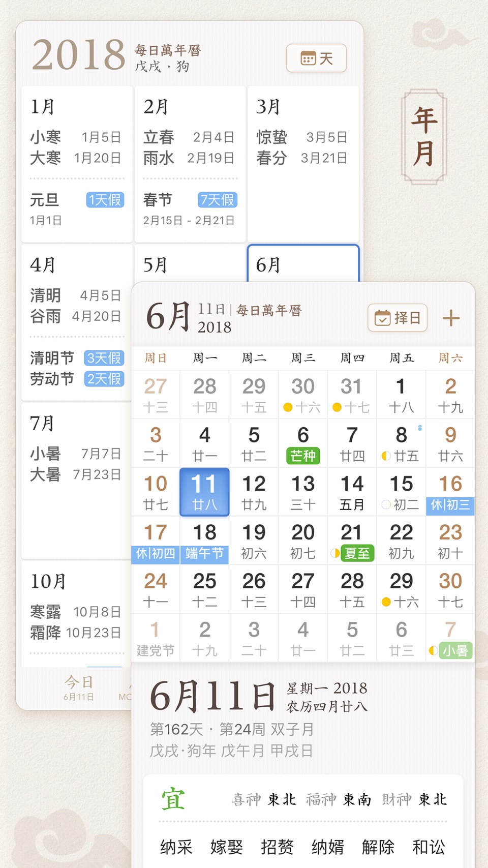Viewport: 488px width, 868px height.
Task: Select June 11 highlighted date
Action: click(x=204, y=492)
